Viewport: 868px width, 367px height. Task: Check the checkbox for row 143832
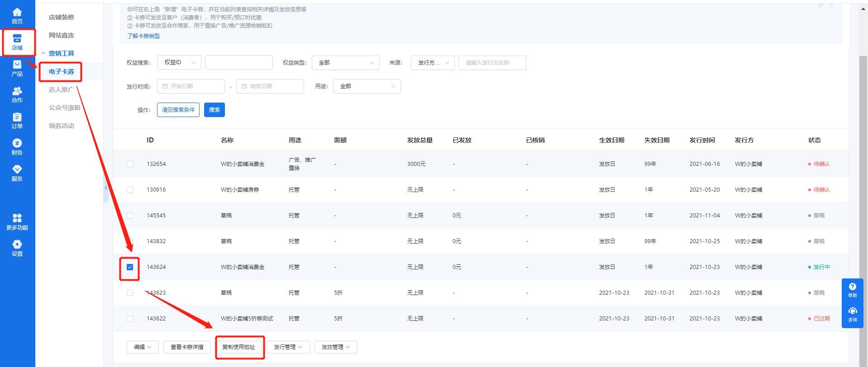130,241
